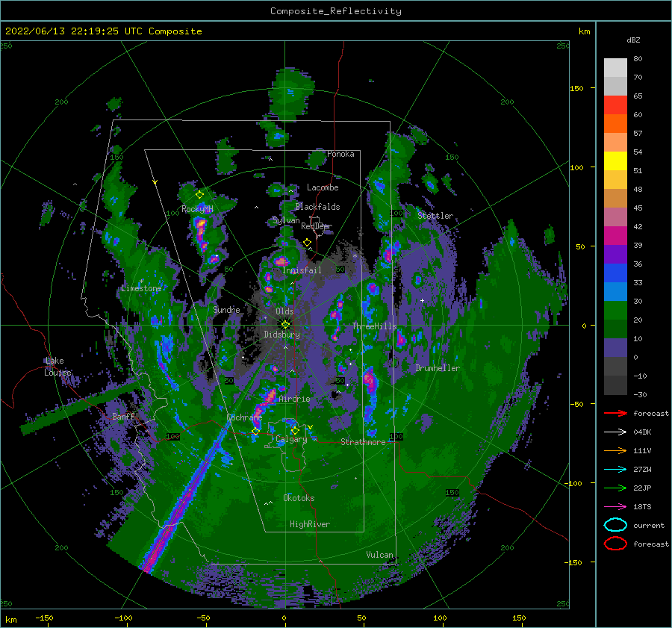The height and width of the screenshot is (628, 672).
Task: Choose the green 22JP arrow legend icon
Action: pos(615,488)
